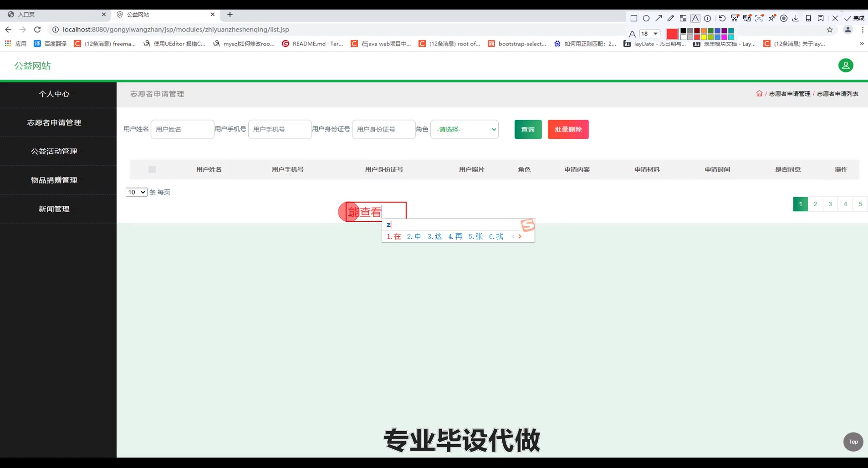Image resolution: width=868 pixels, height=468 pixels.
Task: Go to page 3
Action: click(830, 204)
